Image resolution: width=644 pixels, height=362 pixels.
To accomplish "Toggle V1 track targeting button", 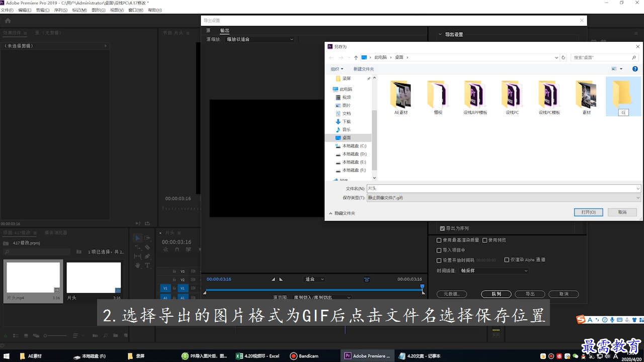I will point(183,288).
